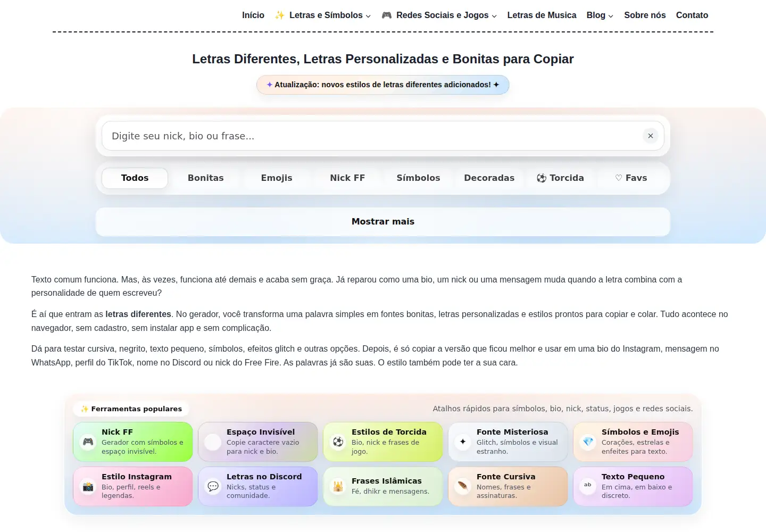766x532 pixels.
Task: Open the Contato page
Action: (692, 15)
